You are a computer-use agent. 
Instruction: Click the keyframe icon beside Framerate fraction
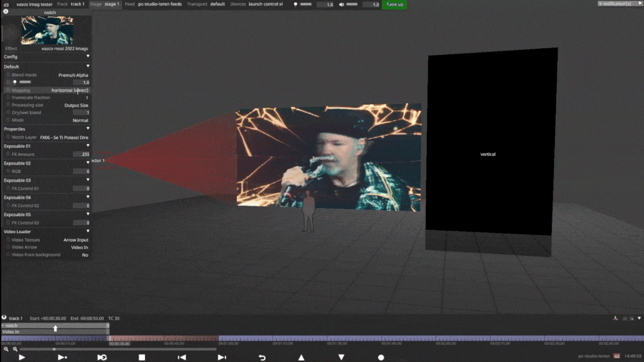tap(8, 98)
